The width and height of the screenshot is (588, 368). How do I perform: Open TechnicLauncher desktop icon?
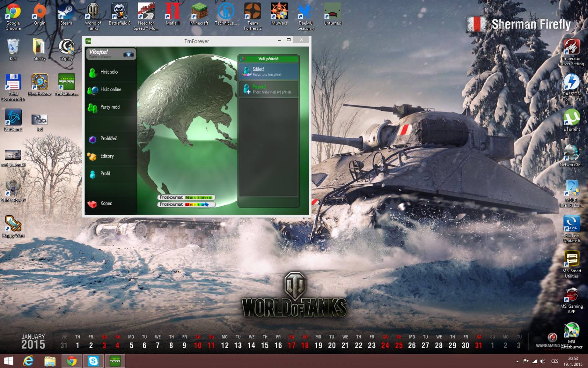coord(226,15)
